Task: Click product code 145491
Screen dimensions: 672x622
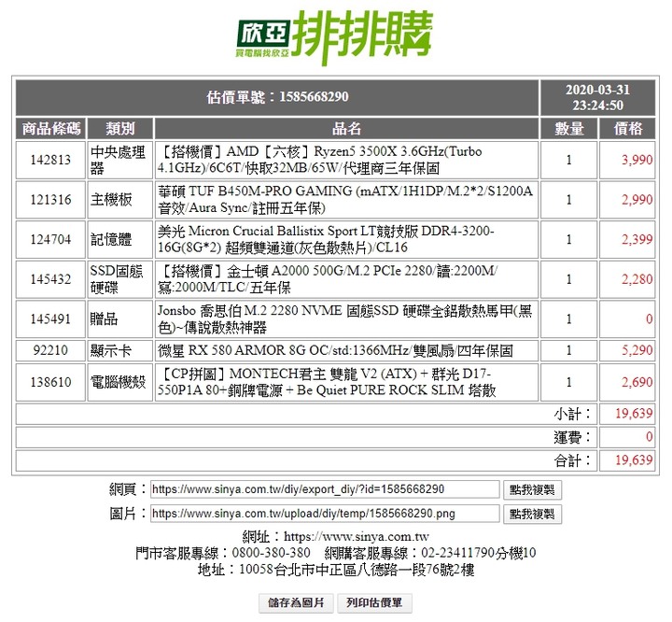Action: click(x=50, y=319)
